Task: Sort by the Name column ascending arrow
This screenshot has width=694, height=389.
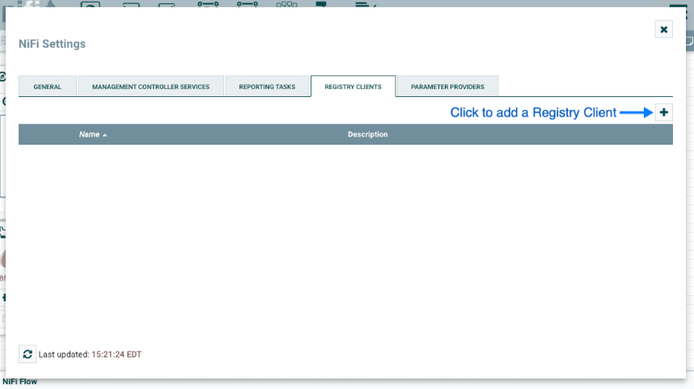Action: pyautogui.click(x=105, y=135)
